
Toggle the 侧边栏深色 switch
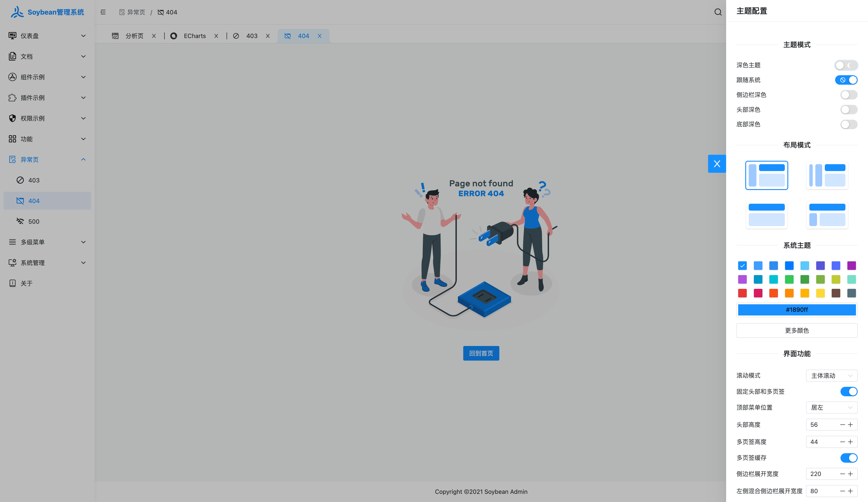click(x=848, y=95)
